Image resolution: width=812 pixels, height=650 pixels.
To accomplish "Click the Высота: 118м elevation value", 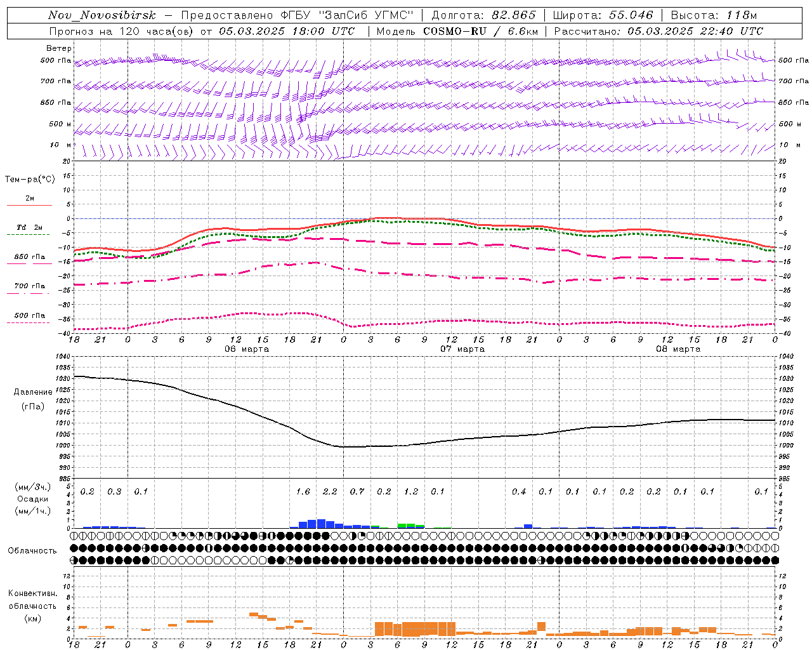I will tap(714, 15).
